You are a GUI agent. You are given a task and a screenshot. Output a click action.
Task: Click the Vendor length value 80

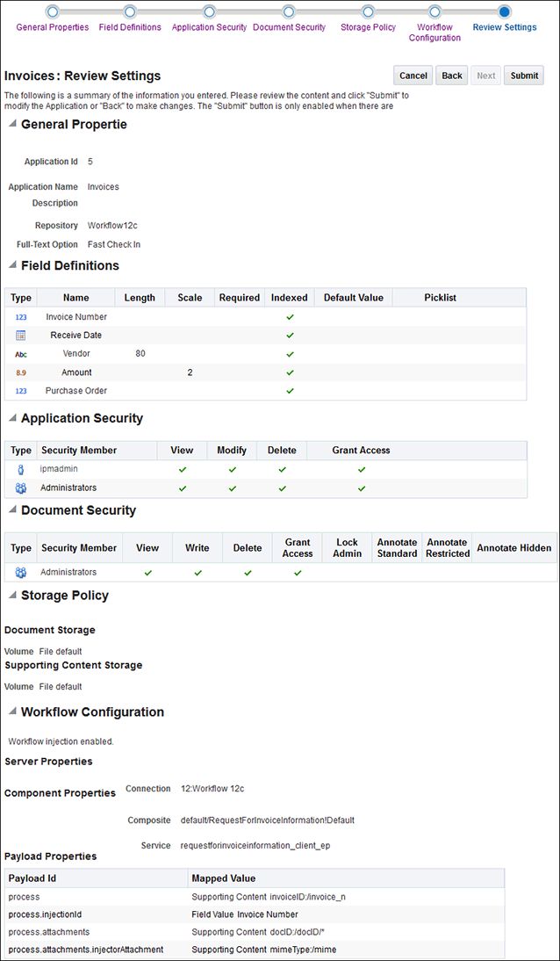point(140,354)
